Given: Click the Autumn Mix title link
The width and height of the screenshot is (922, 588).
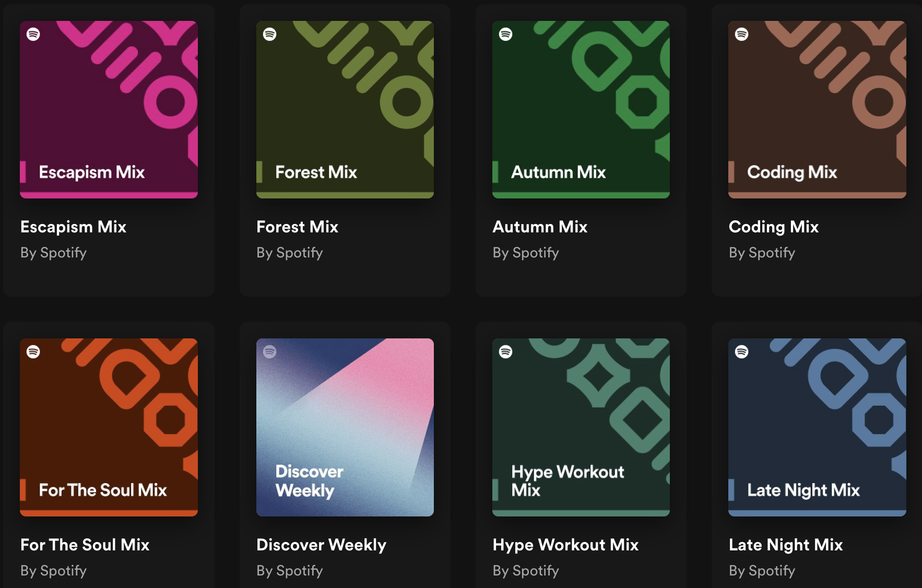Looking at the screenshot, I should [540, 227].
